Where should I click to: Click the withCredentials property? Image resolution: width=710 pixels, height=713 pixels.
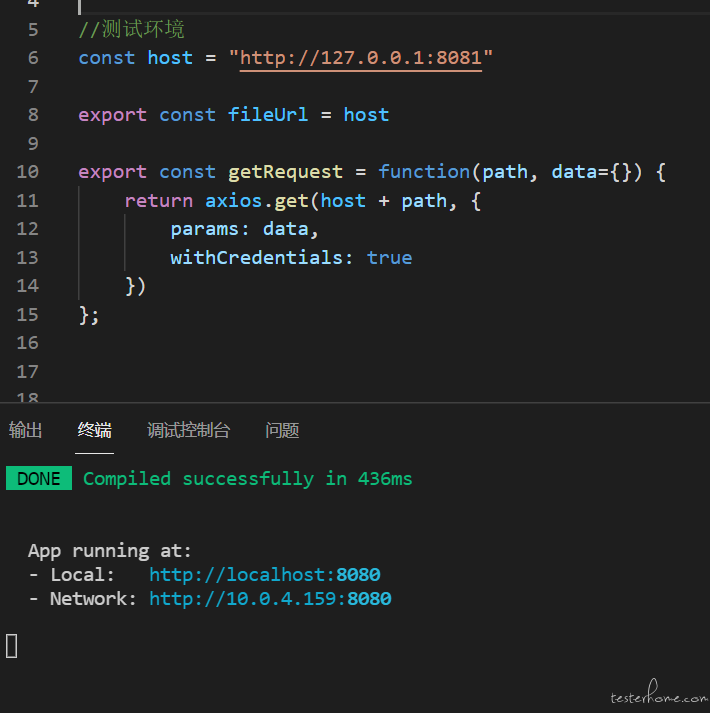256,258
